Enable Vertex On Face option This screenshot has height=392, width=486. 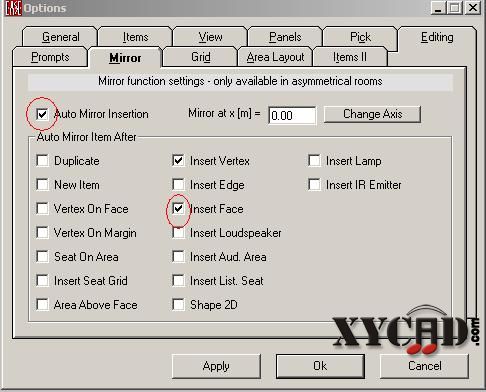[42, 209]
